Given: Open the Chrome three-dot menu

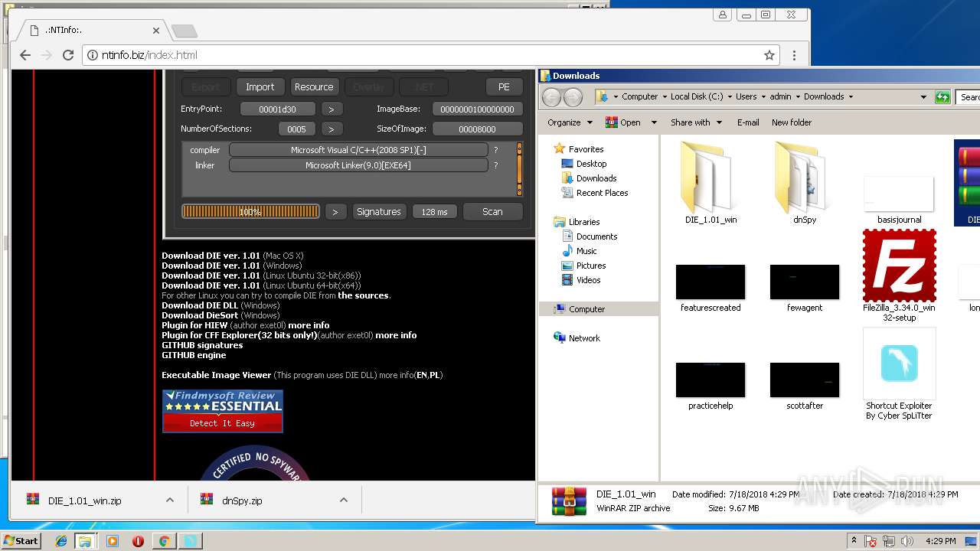Looking at the screenshot, I should [794, 55].
